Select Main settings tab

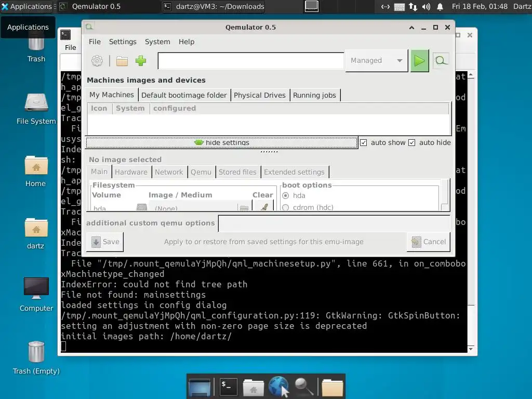[99, 171]
